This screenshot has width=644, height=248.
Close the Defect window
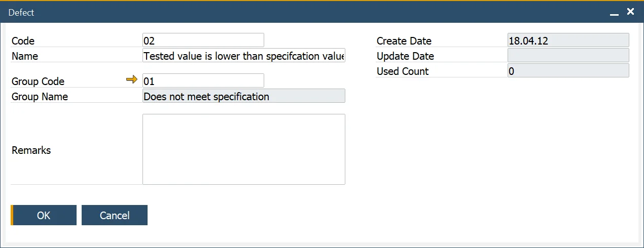(630, 12)
